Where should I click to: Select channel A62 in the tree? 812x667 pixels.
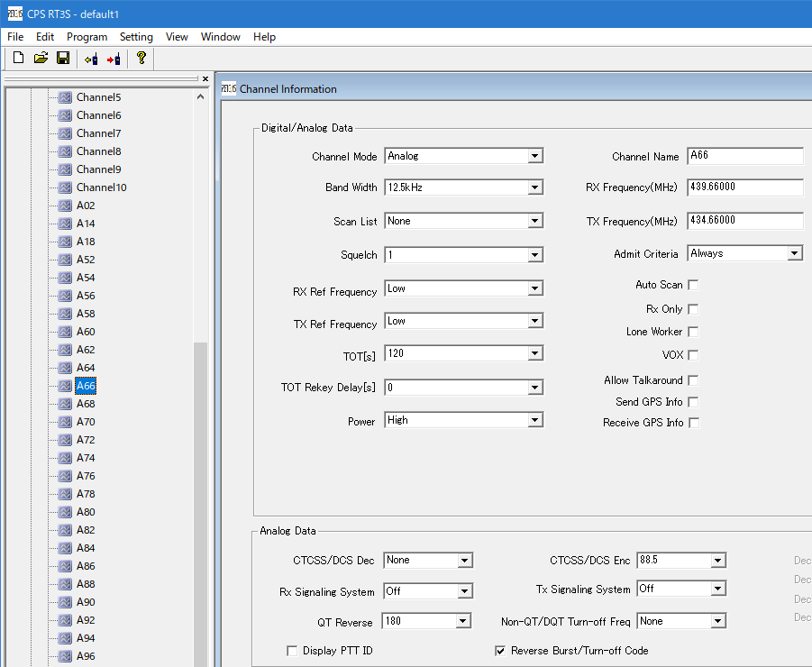pos(86,350)
